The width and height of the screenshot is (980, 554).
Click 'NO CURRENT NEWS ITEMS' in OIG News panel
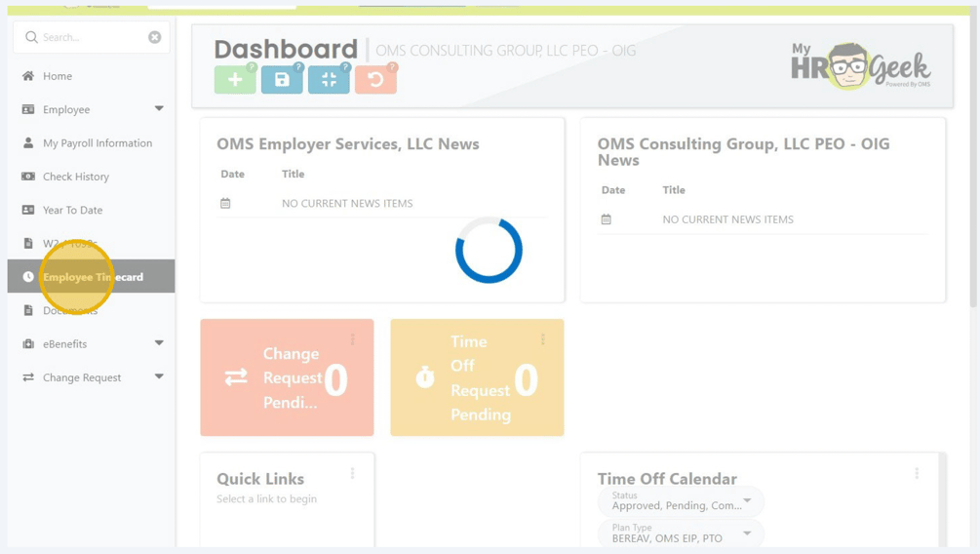[x=728, y=219]
